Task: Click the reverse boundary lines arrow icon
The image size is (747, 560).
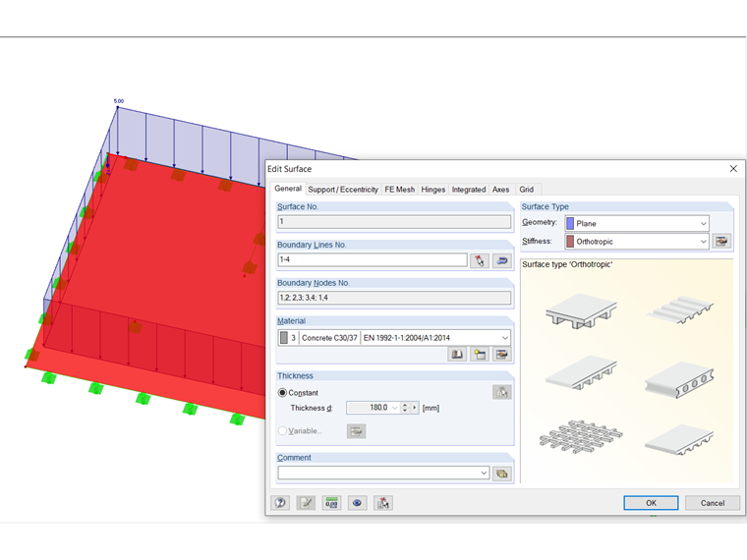Action: (501, 260)
